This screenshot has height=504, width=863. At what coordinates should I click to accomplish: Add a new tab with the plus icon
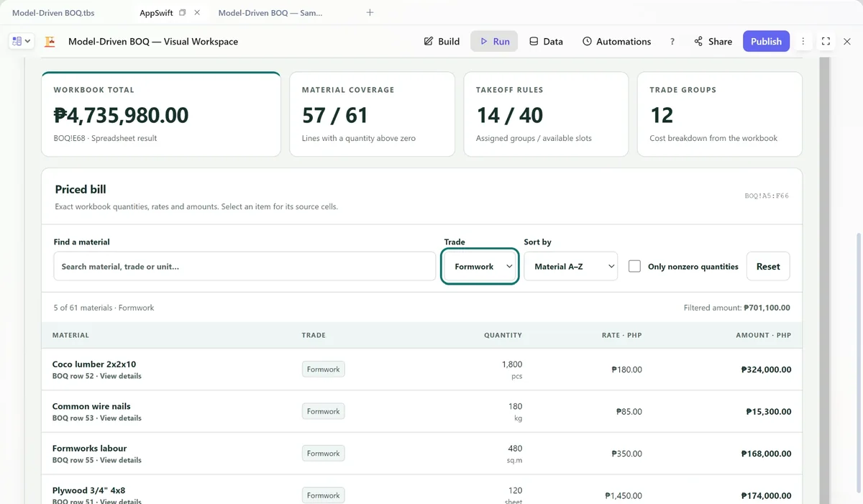pyautogui.click(x=370, y=13)
